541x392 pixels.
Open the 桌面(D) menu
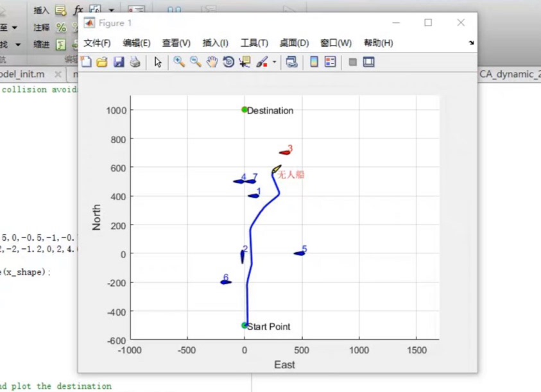295,43
